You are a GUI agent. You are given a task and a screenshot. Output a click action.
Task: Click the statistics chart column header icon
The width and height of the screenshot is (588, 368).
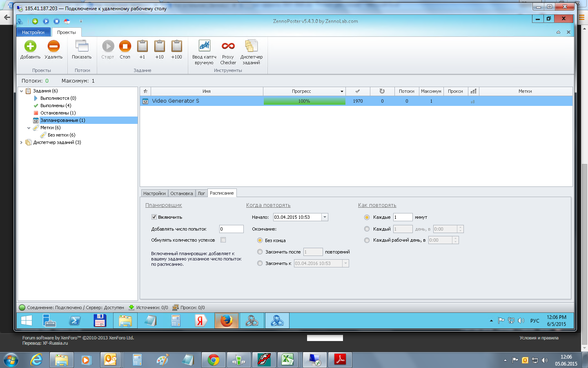click(x=473, y=91)
